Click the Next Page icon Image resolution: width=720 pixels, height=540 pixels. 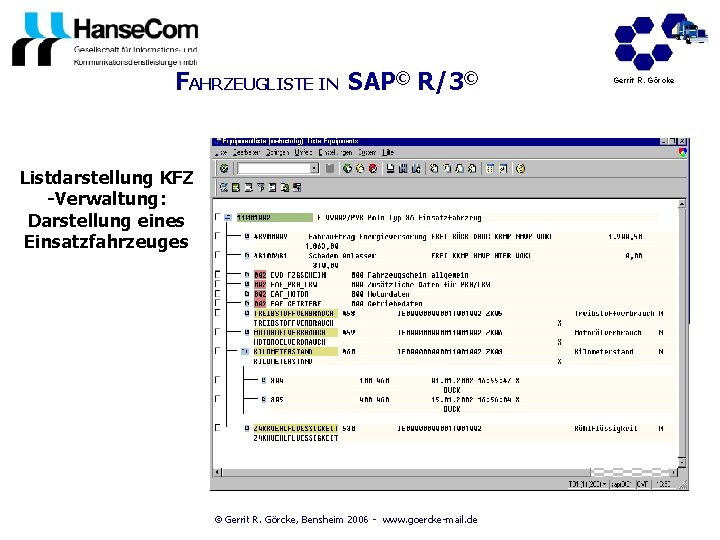(459, 169)
